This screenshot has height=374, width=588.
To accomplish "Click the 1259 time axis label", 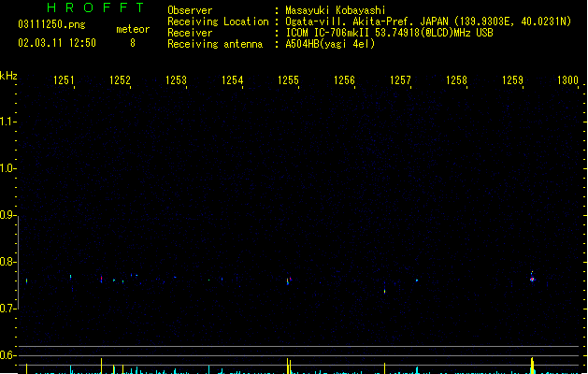I will tap(512, 80).
